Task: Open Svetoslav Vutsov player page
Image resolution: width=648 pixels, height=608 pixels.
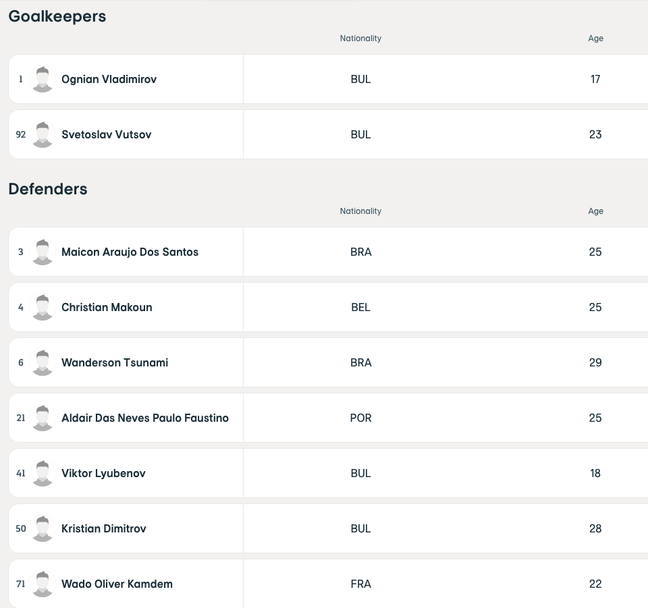Action: (106, 134)
